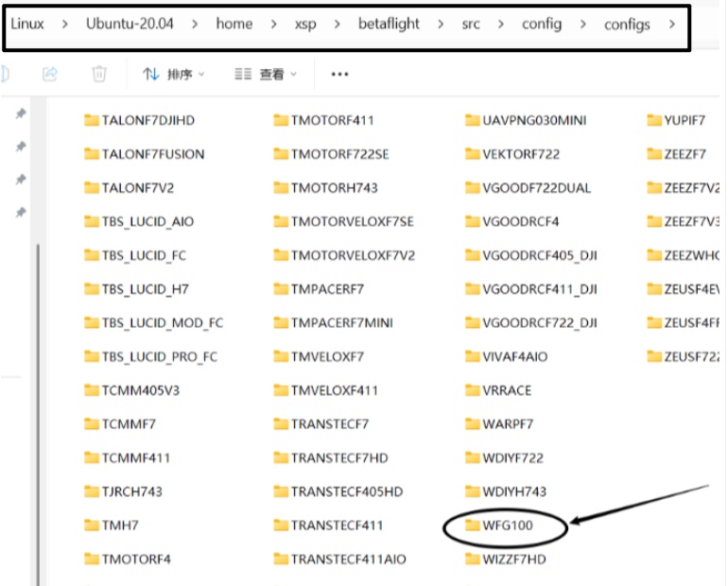
Task: Expand the chevron right after Linux in the address bar
Action: coord(64,24)
